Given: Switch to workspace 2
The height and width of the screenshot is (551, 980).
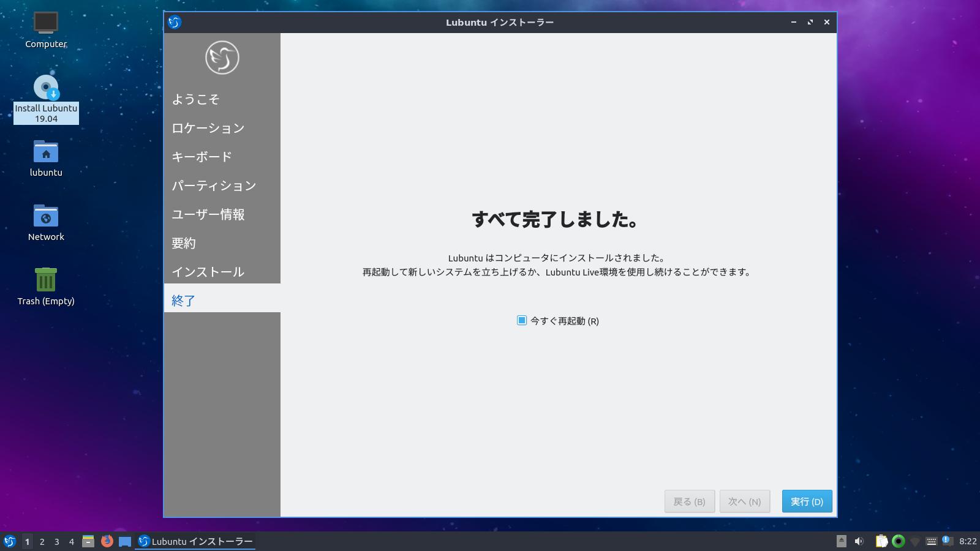Looking at the screenshot, I should (x=42, y=541).
